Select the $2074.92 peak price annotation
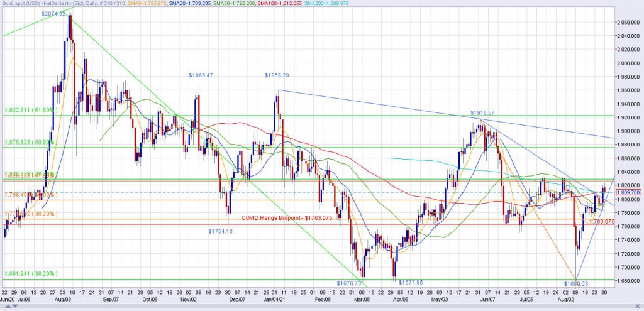 tap(53, 14)
